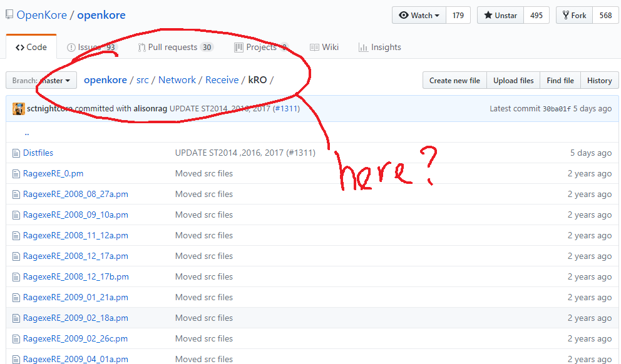Click Create new file button

[x=454, y=80]
